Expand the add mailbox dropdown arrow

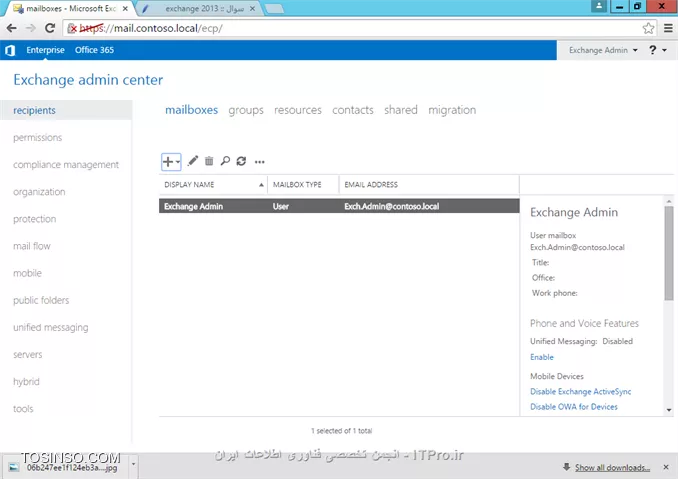click(178, 162)
